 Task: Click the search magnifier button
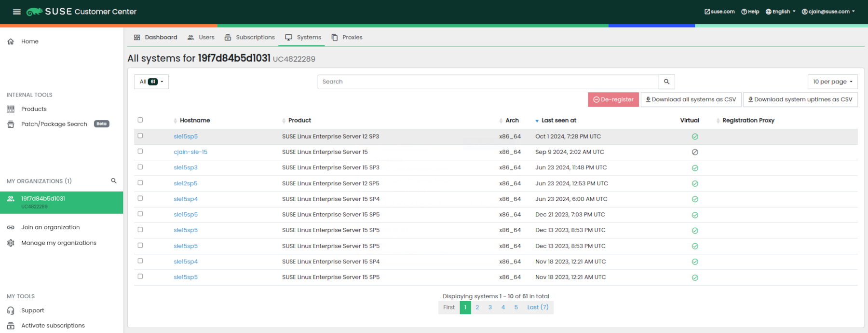tap(666, 82)
